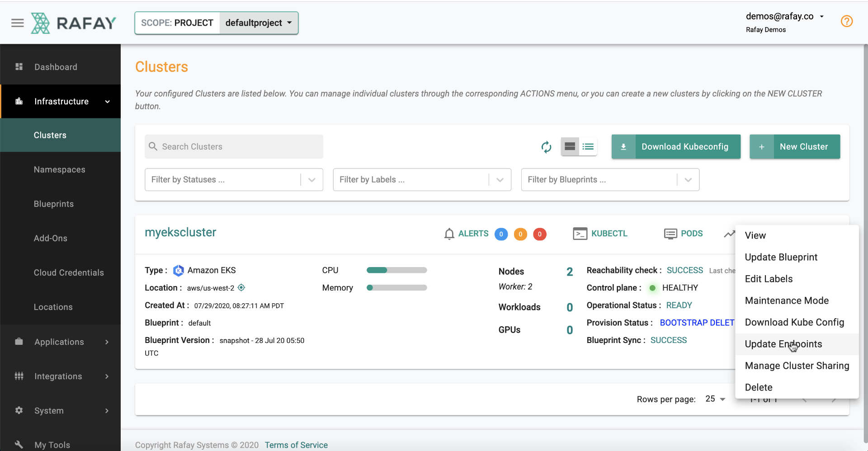Choose Manage Cluster Sharing
Screen dimensions: 868x451
(x=797, y=366)
